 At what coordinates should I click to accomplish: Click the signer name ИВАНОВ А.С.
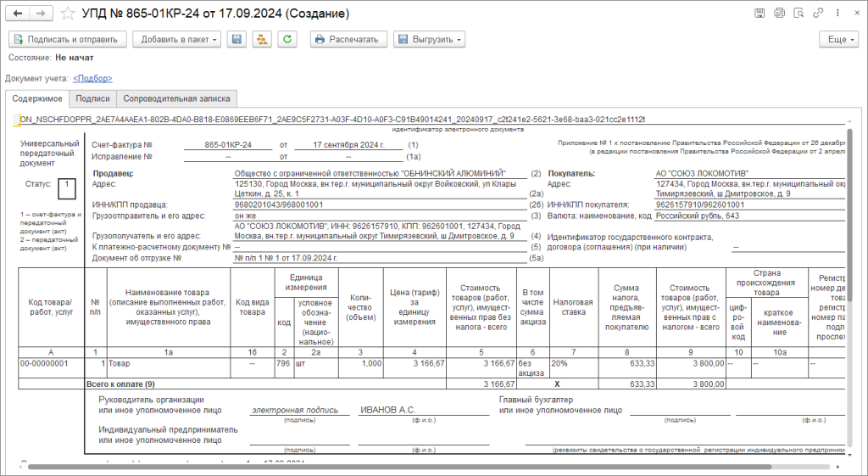click(388, 410)
